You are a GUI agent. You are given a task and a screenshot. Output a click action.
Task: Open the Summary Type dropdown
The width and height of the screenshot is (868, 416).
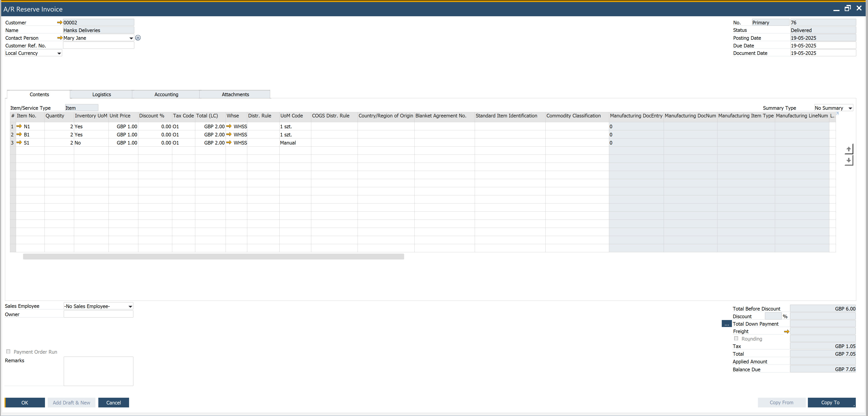click(x=849, y=108)
